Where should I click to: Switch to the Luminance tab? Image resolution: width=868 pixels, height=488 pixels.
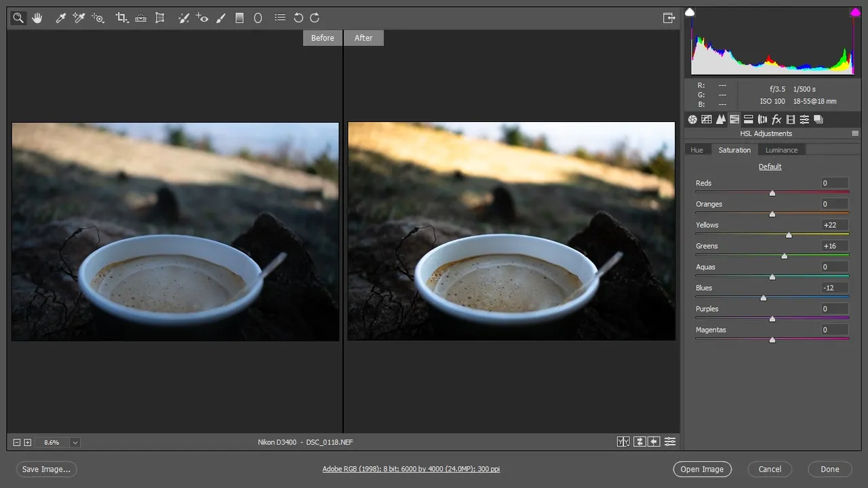(x=781, y=150)
